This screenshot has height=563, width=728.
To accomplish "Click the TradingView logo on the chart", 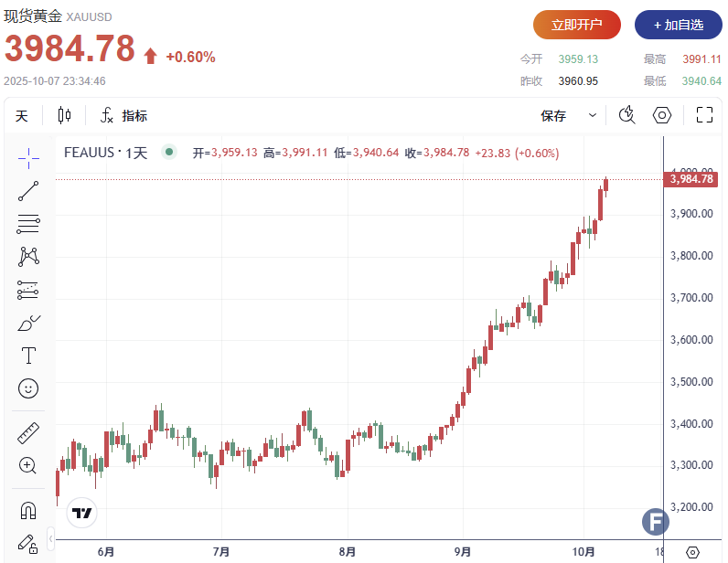I will click(82, 513).
